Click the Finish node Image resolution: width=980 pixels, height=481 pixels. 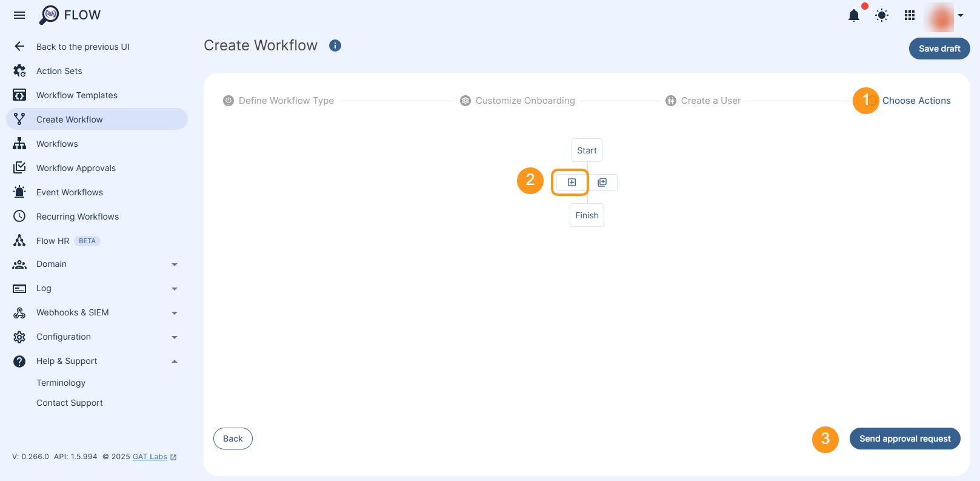click(587, 215)
